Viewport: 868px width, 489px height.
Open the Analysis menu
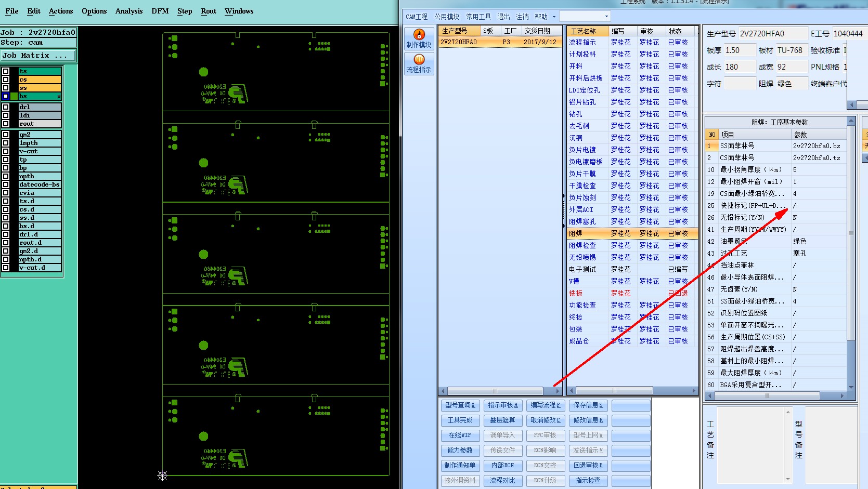(129, 11)
